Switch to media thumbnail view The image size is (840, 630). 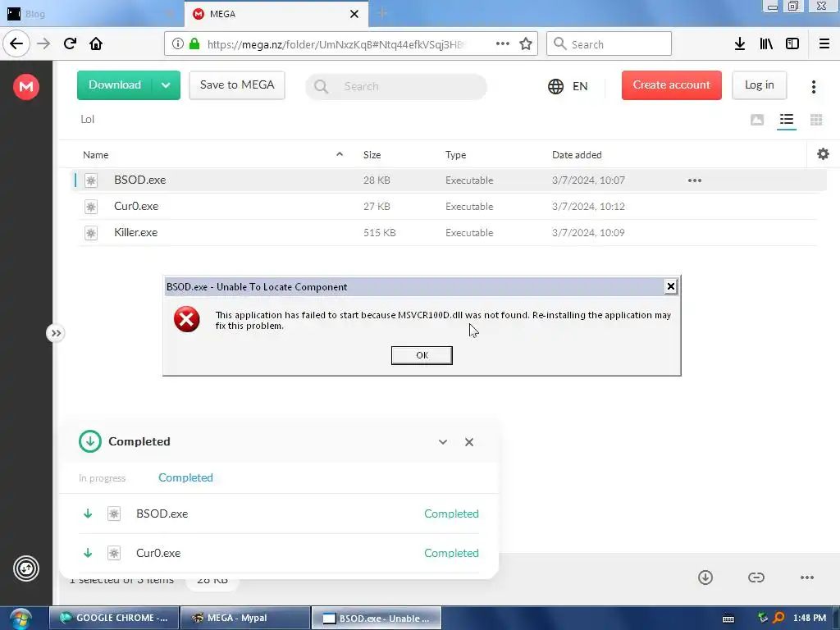[757, 120]
